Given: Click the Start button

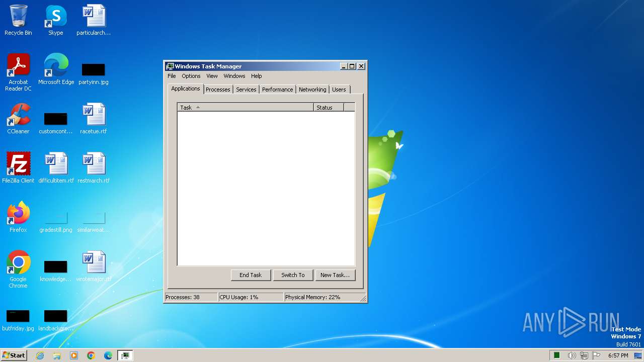Looking at the screenshot, I should coord(14,355).
